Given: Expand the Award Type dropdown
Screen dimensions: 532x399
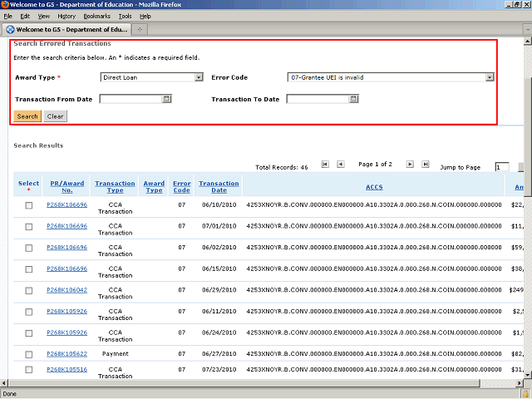Looking at the screenshot, I should coord(199,77).
